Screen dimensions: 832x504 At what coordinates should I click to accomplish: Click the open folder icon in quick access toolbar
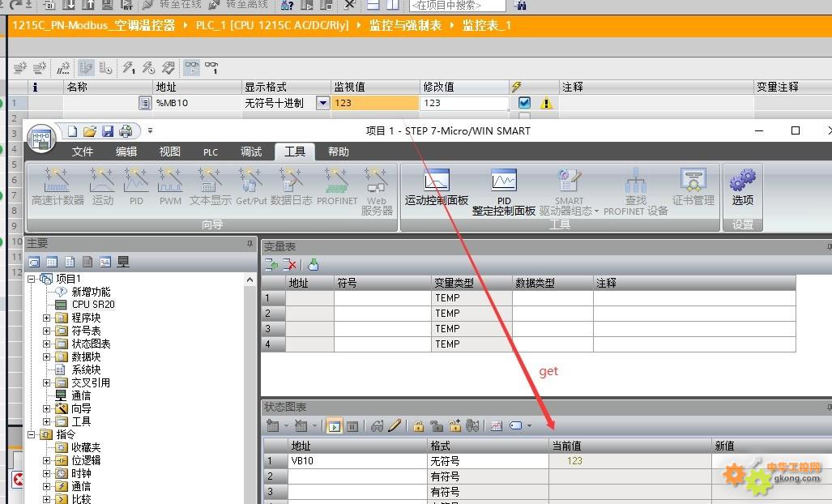pyautogui.click(x=90, y=131)
